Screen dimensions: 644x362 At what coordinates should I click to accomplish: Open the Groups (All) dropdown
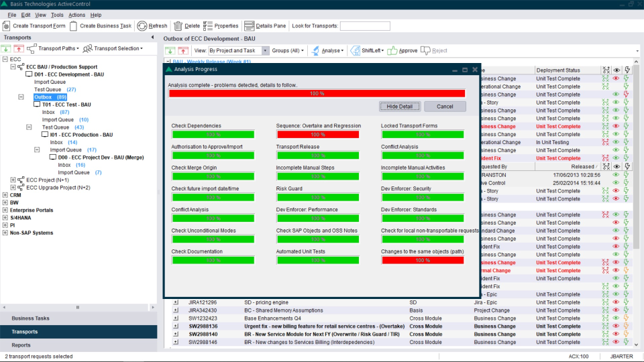click(288, 51)
